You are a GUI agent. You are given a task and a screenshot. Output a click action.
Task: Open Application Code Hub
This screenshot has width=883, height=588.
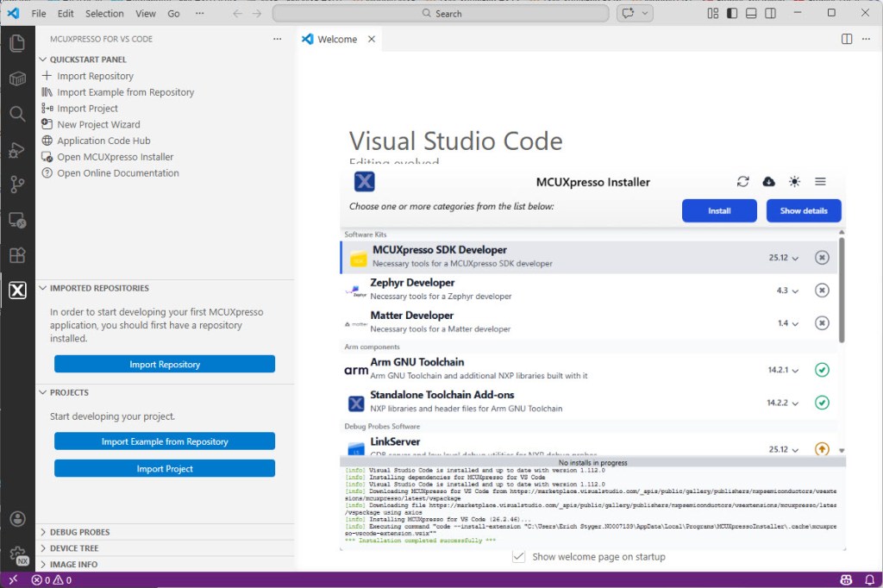pos(98,141)
